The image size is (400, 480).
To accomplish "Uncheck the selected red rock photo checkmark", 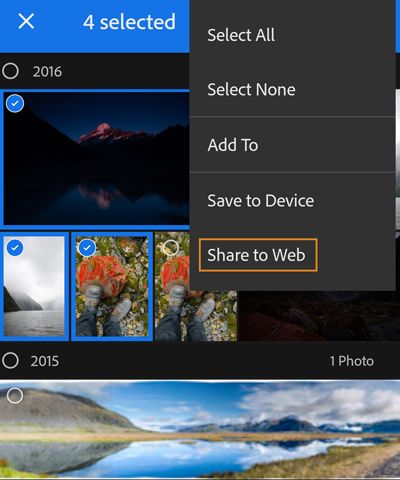I will (x=87, y=248).
